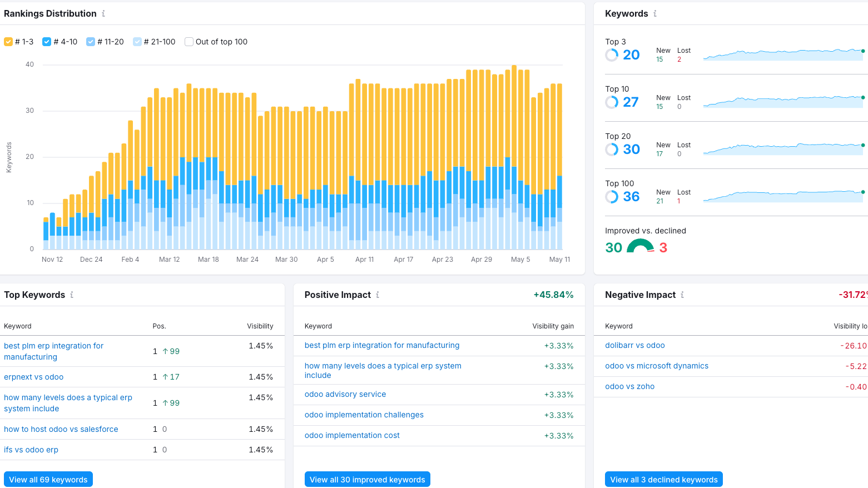
Task: Click the improved vs. declined gauge
Action: pos(641,246)
